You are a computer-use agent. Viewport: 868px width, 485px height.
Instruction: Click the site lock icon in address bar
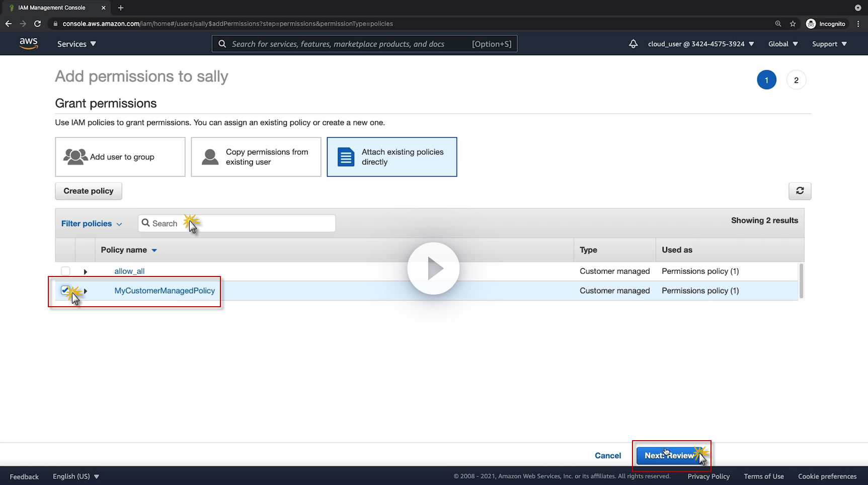coord(55,24)
